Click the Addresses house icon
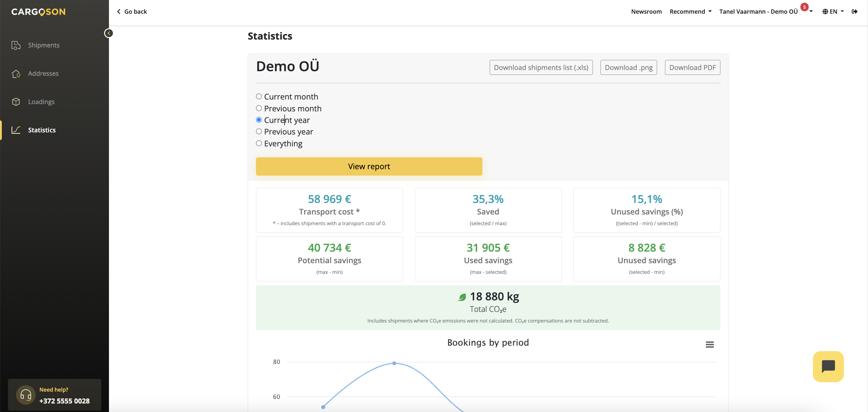The image size is (868, 412). coord(16,73)
